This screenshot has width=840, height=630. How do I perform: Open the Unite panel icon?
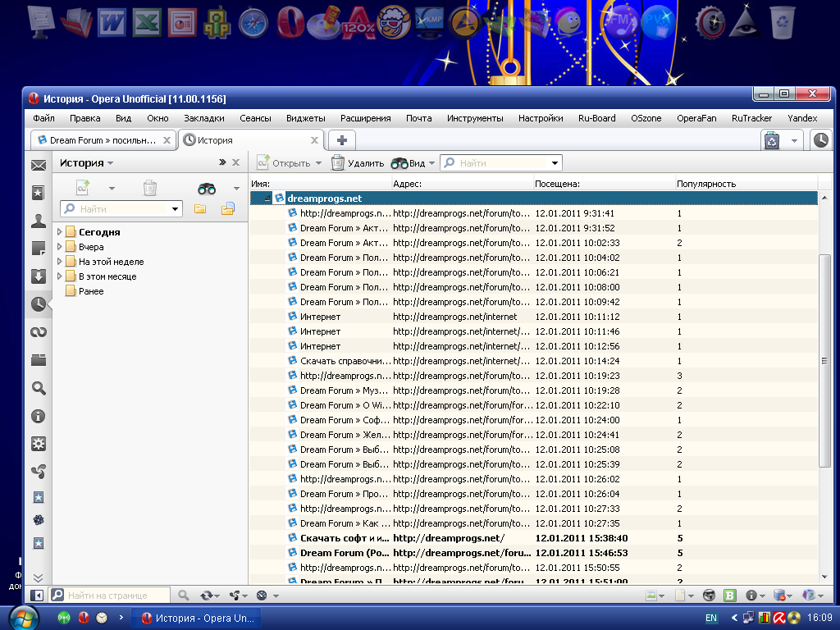click(x=38, y=472)
